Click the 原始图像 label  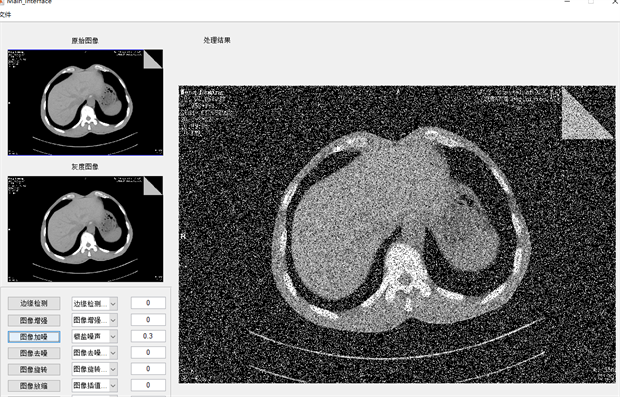coord(85,40)
